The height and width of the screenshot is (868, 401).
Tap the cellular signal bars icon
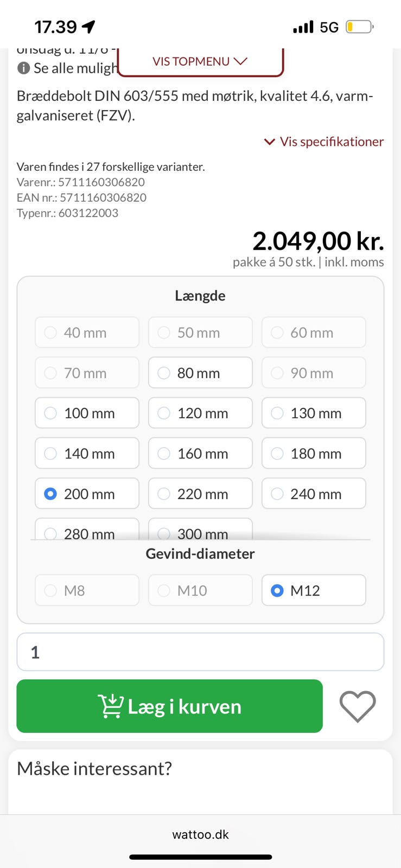pyautogui.click(x=303, y=27)
